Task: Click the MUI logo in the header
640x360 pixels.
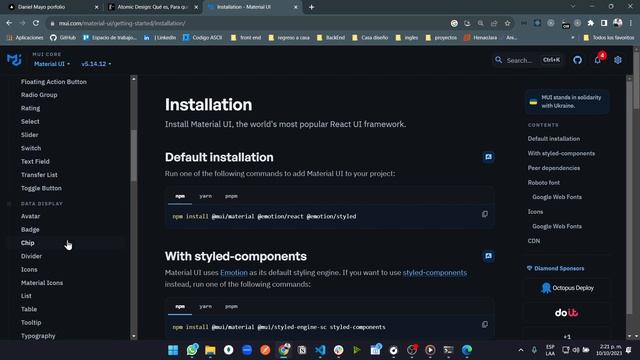Action: 14,60
